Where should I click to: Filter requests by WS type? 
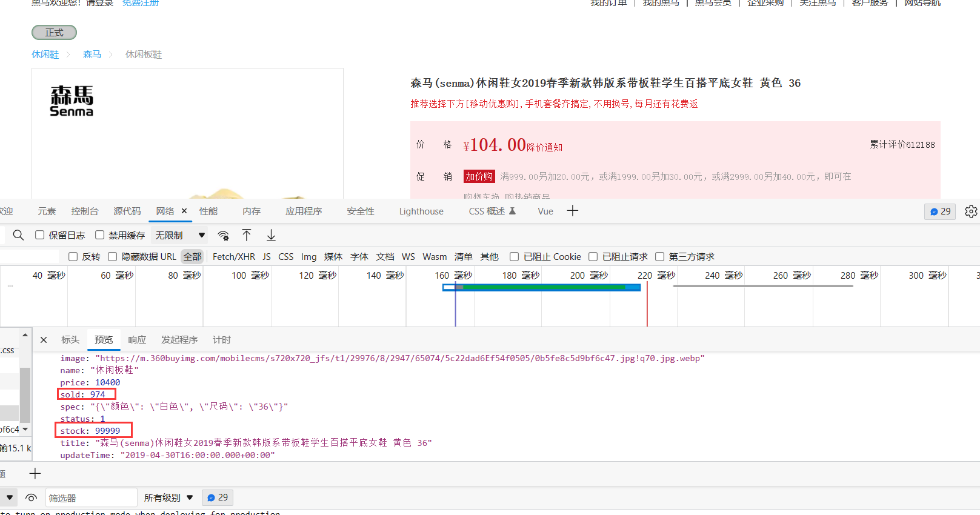(408, 257)
